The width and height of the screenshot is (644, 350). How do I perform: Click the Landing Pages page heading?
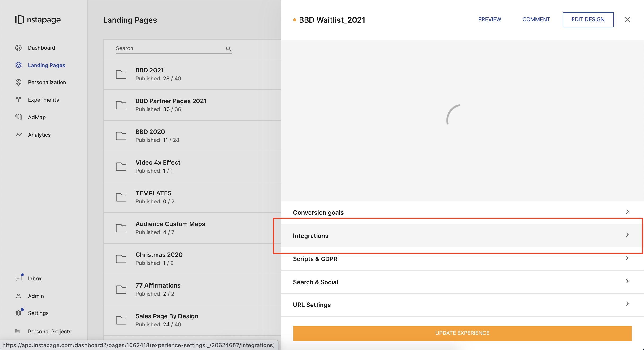130,20
